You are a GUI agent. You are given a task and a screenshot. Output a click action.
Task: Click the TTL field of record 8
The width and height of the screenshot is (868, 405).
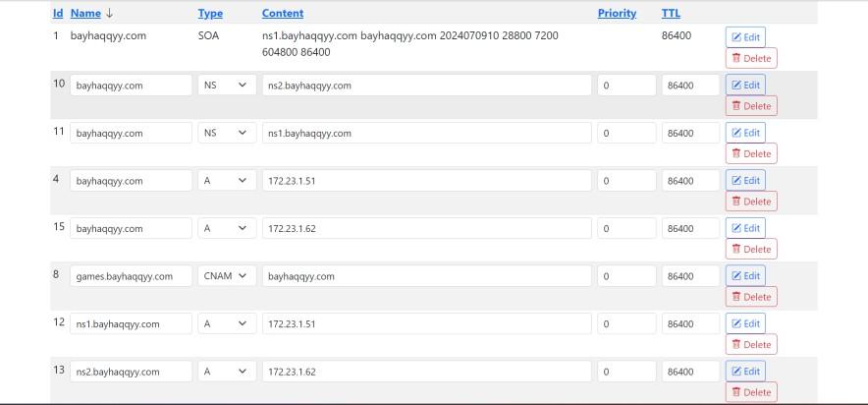coord(691,276)
